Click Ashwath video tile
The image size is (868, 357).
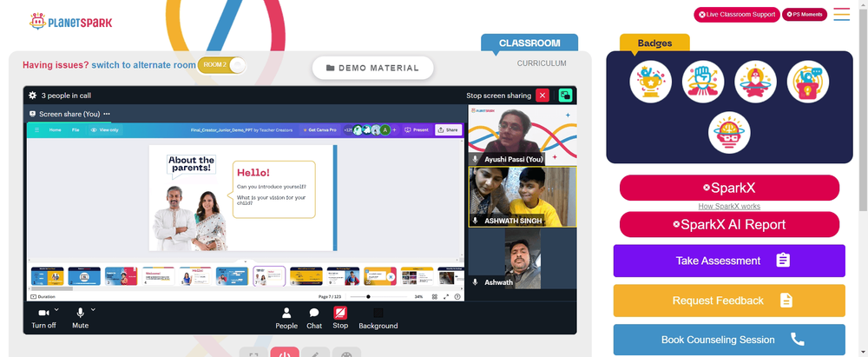coord(522,258)
